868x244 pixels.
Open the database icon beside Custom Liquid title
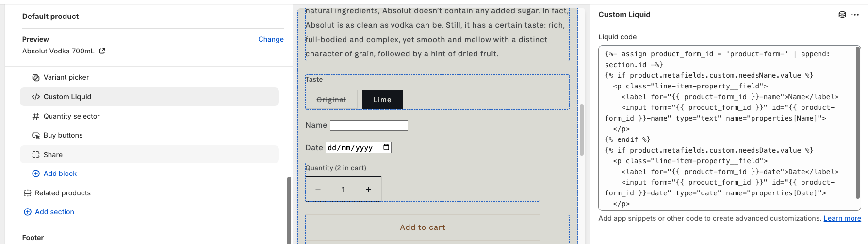click(842, 15)
